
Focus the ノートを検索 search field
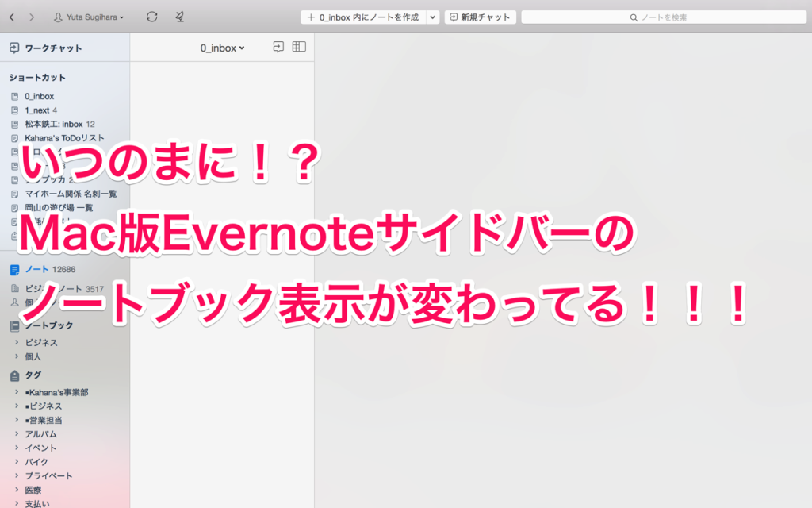point(664,17)
